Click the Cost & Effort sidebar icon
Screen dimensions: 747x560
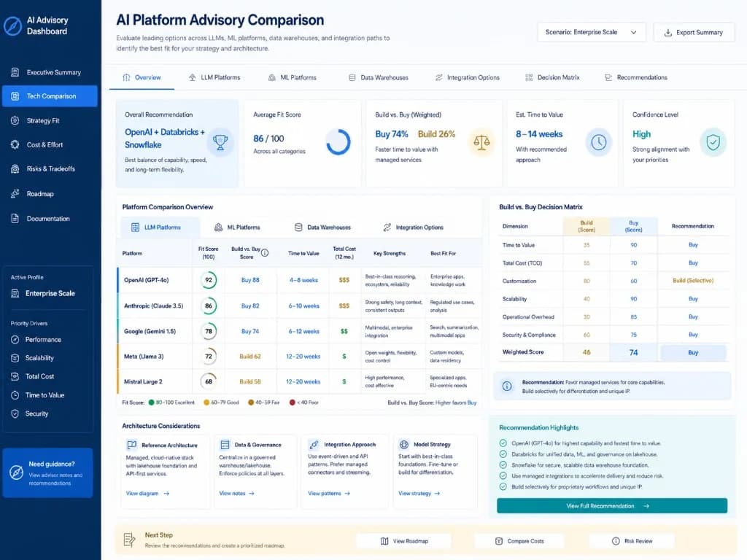point(15,144)
